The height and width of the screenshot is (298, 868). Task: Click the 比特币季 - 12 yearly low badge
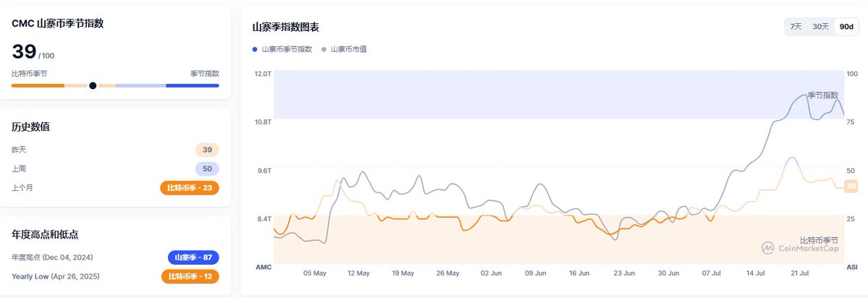189,276
